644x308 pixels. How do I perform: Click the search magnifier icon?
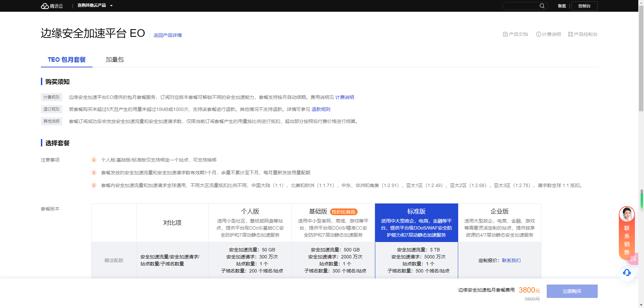click(542, 6)
